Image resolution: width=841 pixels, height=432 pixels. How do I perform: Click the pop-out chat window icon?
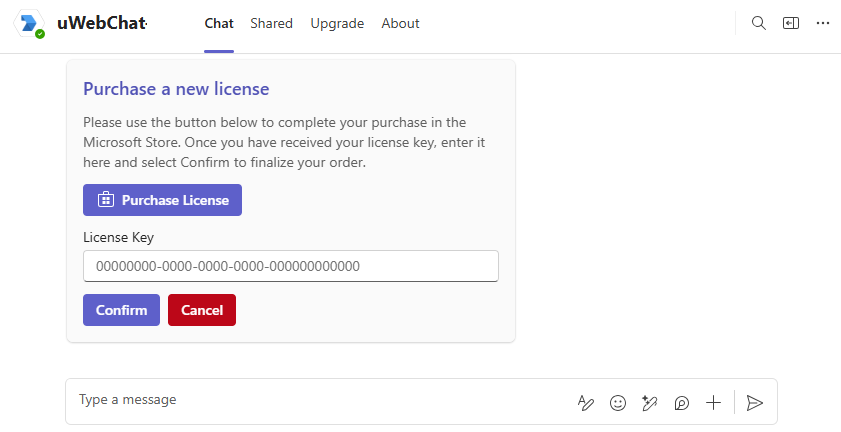click(791, 23)
